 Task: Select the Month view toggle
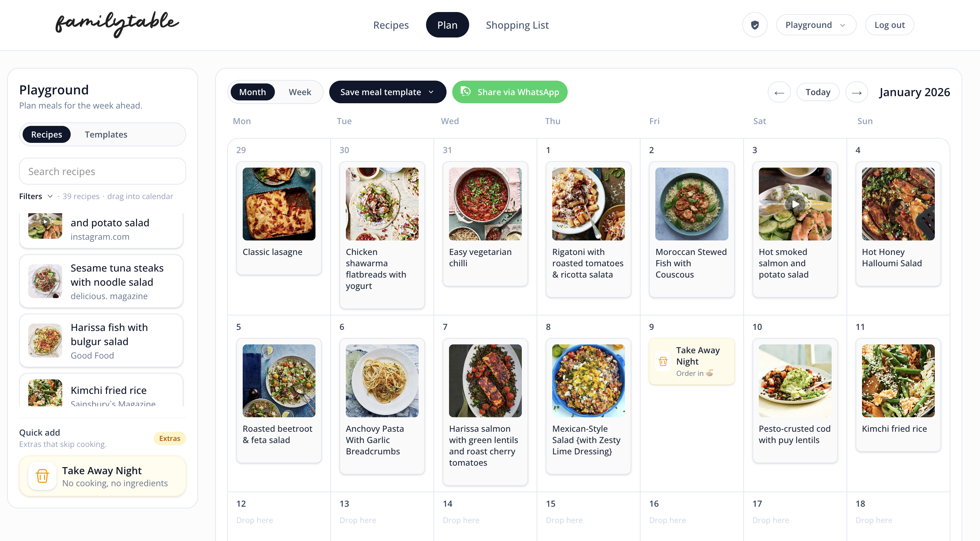(252, 92)
